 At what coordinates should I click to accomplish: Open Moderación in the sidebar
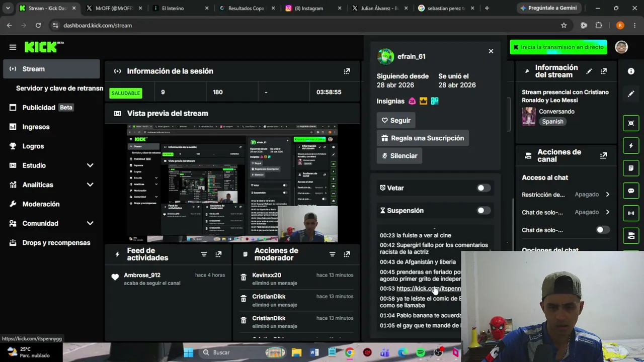51,204
